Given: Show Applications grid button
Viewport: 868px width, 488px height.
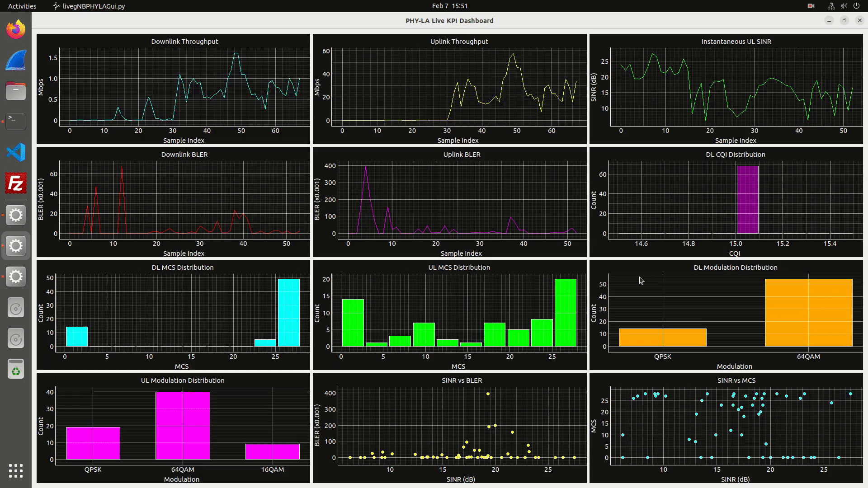Looking at the screenshot, I should point(16,470).
